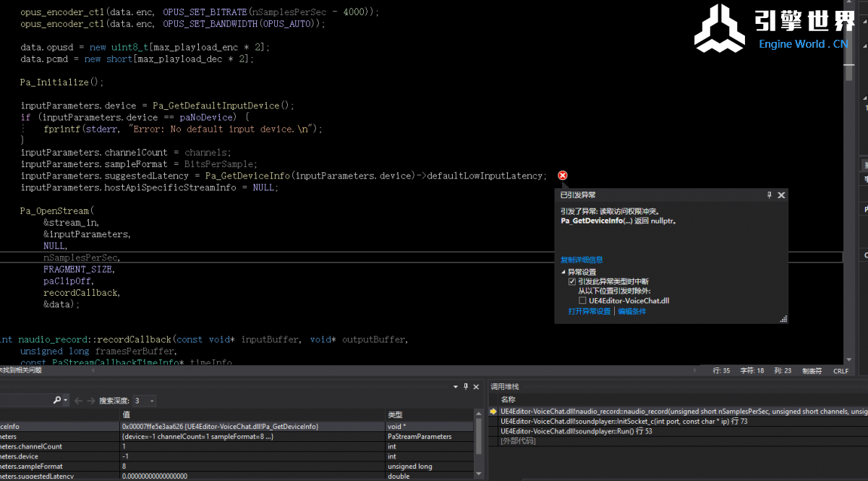Close the 已引发异常 exception popup
The width and height of the screenshot is (868, 481).
[x=781, y=195]
